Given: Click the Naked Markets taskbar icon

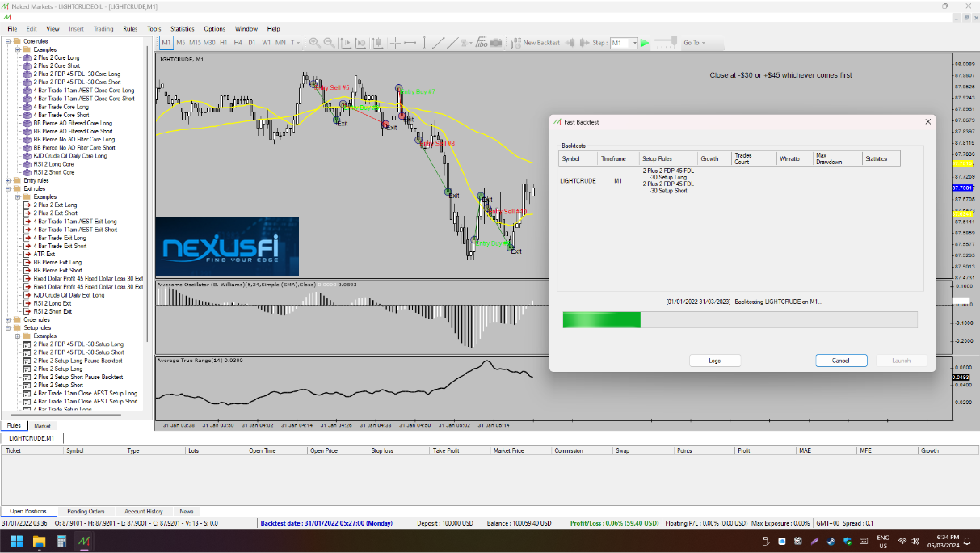Looking at the screenshot, I should [x=84, y=540].
